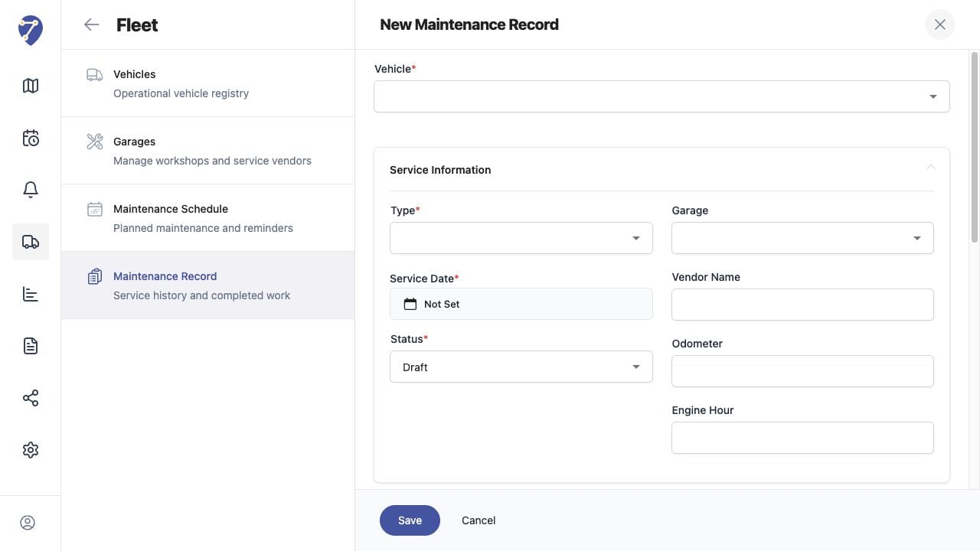980x551 pixels.
Task: Open the Type dropdown
Action: coord(521,238)
